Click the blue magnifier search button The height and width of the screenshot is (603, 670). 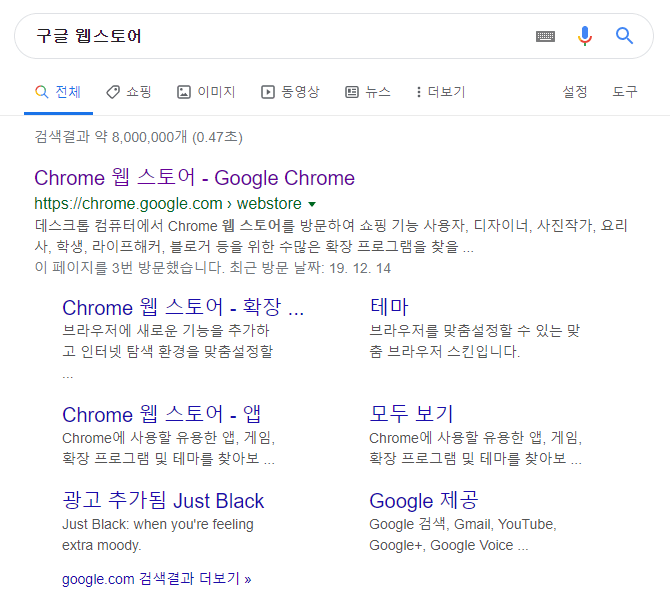click(x=624, y=36)
